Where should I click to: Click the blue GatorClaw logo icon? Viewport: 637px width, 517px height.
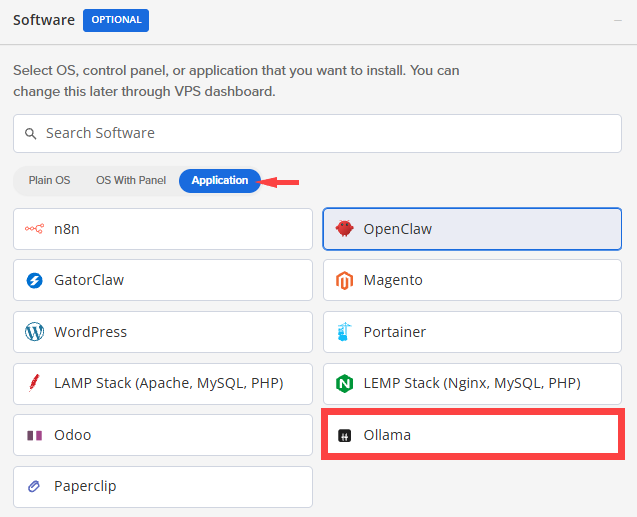35,280
